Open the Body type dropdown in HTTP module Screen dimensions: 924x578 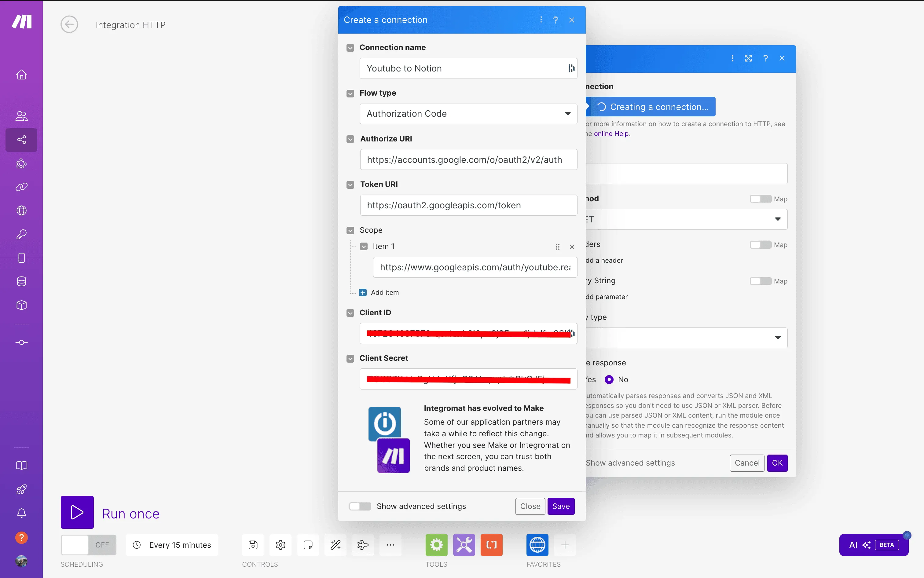click(686, 338)
